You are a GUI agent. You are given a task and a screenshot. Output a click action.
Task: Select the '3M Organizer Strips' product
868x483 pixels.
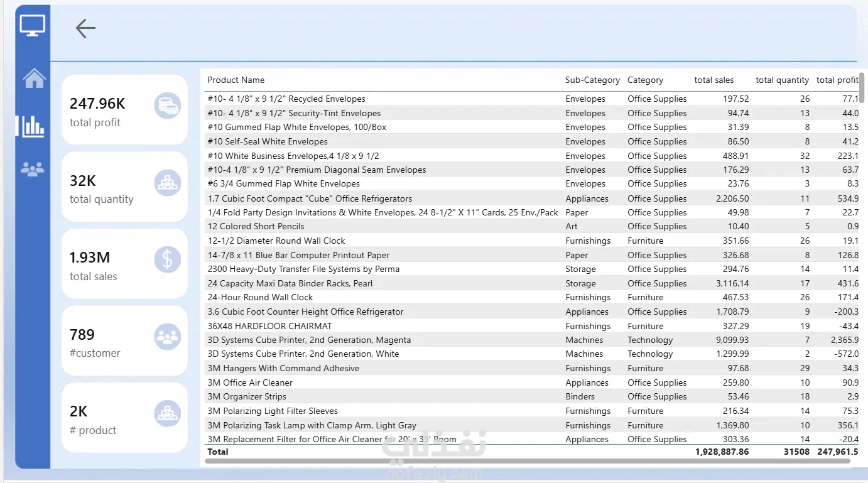click(x=533, y=396)
